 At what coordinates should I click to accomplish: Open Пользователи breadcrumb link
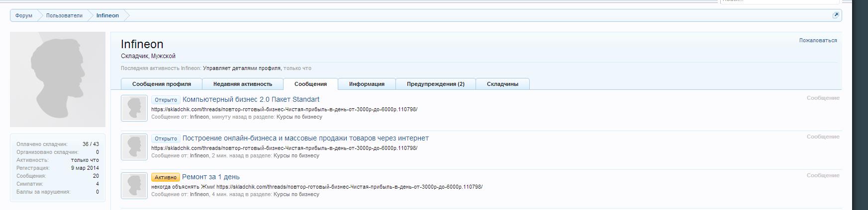pyautogui.click(x=64, y=15)
